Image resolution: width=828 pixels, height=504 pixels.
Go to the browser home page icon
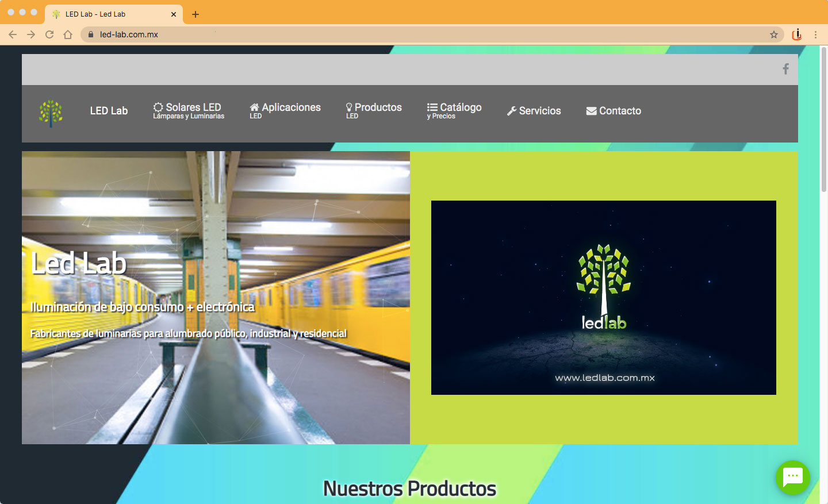point(68,34)
